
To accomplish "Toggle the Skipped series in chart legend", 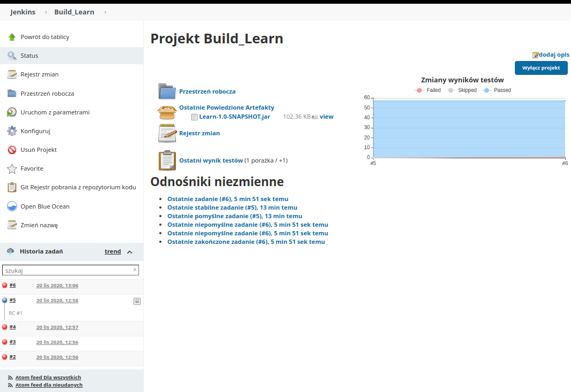I will point(461,90).
